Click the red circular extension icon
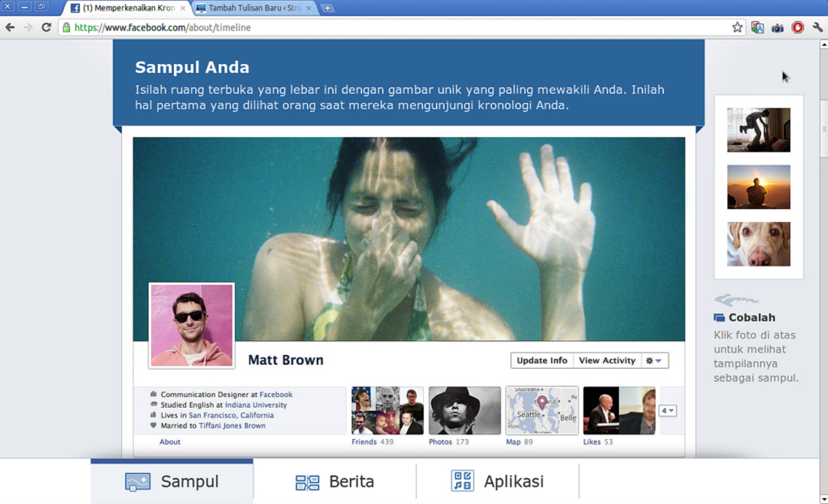828x504 pixels. [x=797, y=27]
